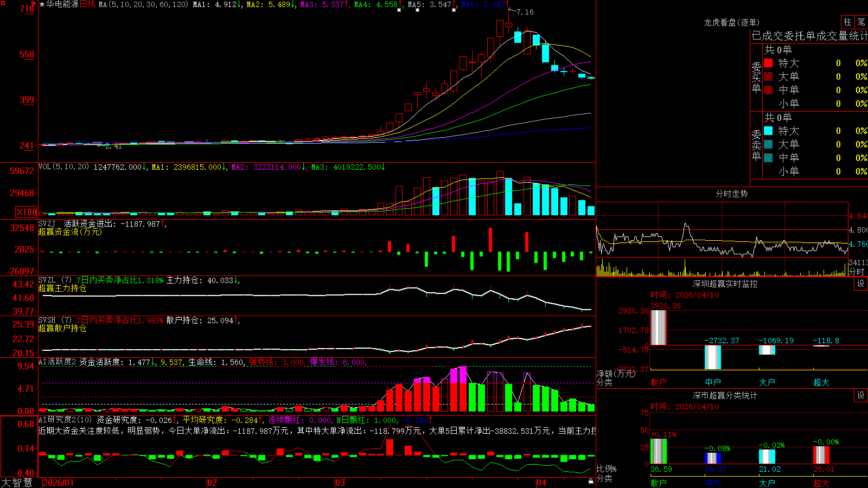Click the 龙虎看盘(逐单) panel title
Viewport: 868px width, 488px height.
coord(731,22)
